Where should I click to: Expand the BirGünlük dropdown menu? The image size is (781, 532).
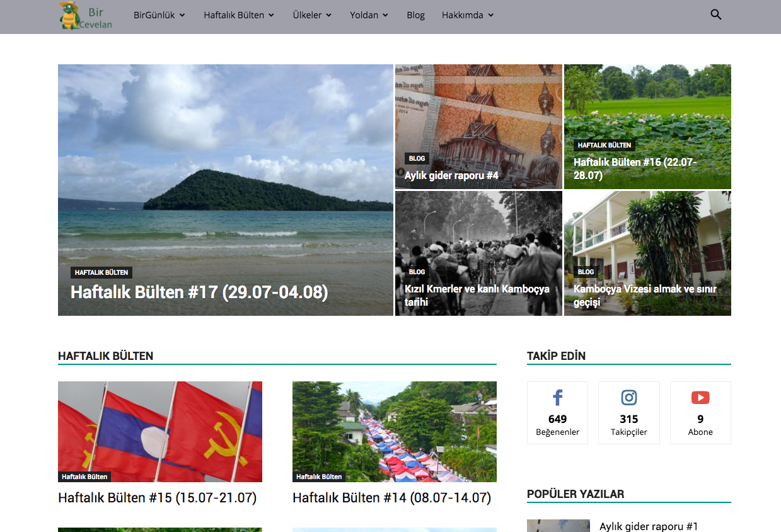(159, 15)
